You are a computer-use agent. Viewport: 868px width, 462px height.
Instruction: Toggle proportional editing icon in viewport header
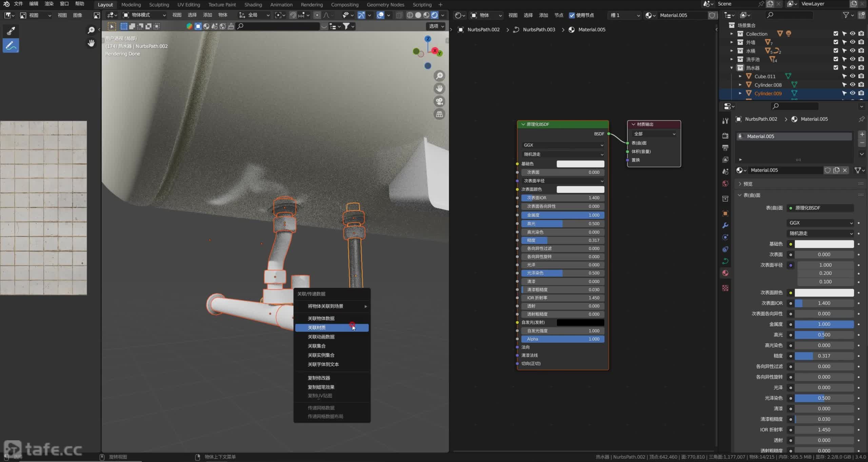[x=317, y=15]
